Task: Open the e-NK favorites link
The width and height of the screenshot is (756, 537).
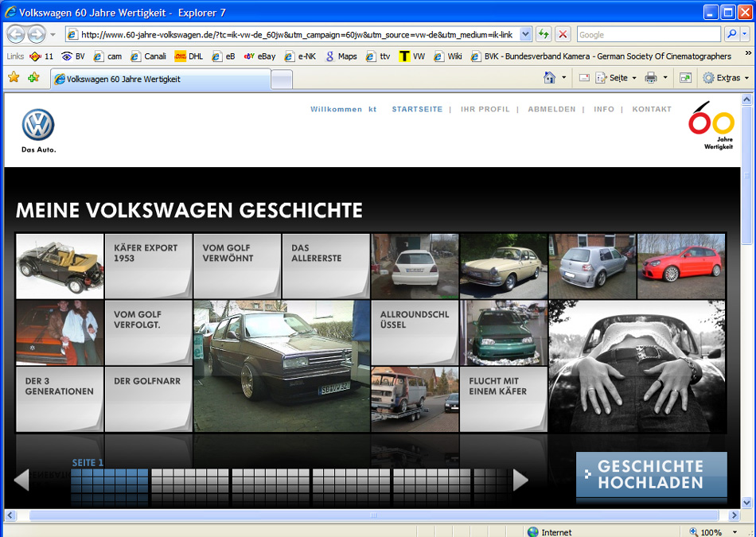Action: (x=300, y=56)
